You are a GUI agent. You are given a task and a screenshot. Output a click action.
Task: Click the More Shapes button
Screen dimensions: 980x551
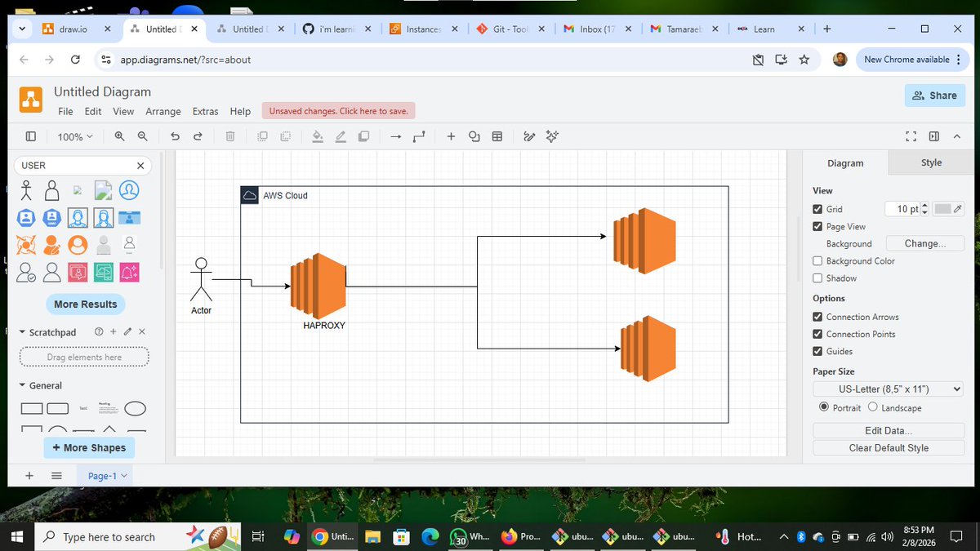[89, 447]
